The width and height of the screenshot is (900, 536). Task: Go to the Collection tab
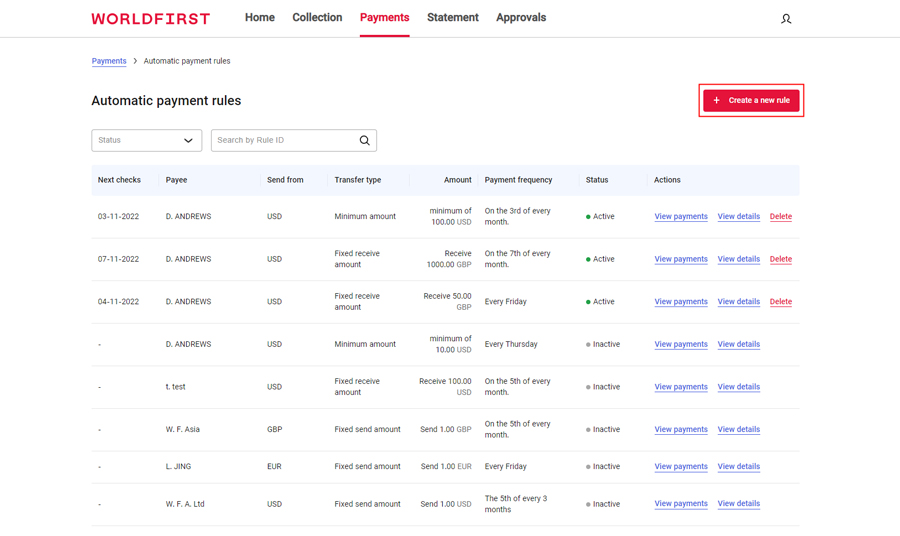coord(317,18)
